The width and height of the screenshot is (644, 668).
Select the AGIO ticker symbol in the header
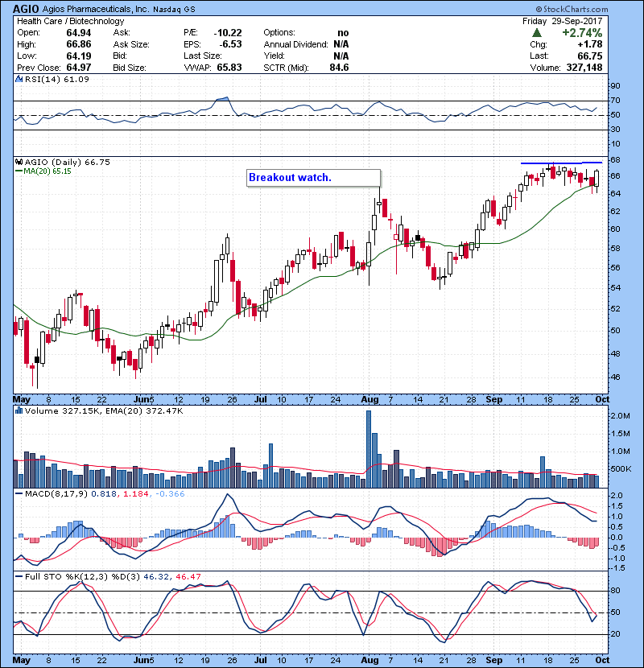tap(26, 9)
